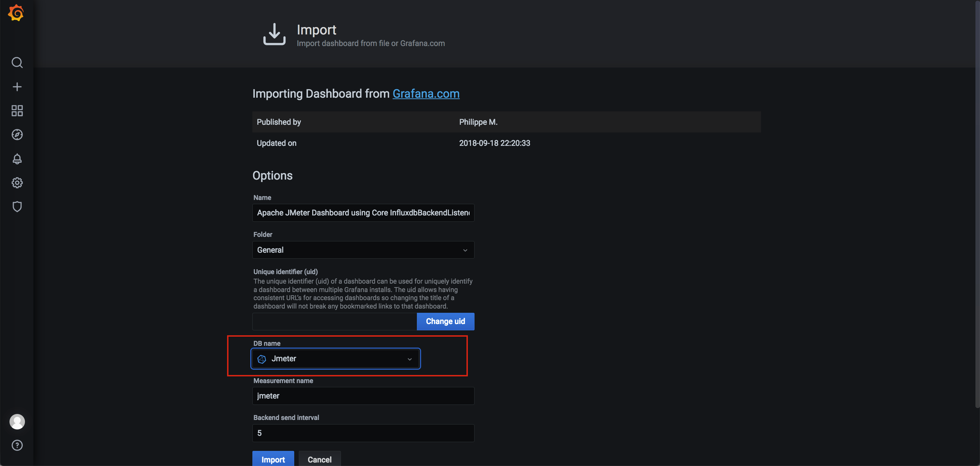This screenshot has height=466, width=980.
Task: Click the Create plus icon
Action: point(17,87)
